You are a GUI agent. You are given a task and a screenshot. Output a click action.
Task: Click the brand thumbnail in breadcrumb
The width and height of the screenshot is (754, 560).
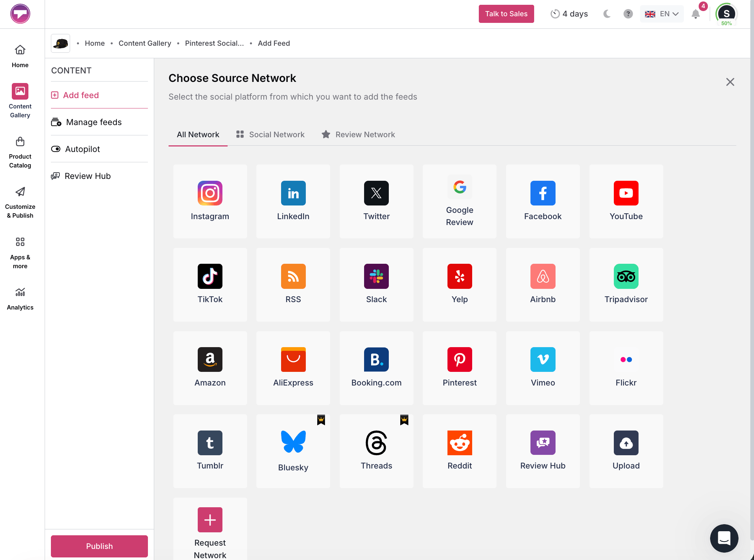click(x=60, y=44)
